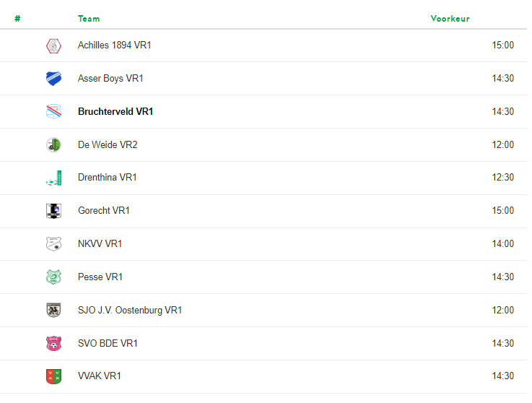Click the 12:30 time for Drenthina

[503, 177]
